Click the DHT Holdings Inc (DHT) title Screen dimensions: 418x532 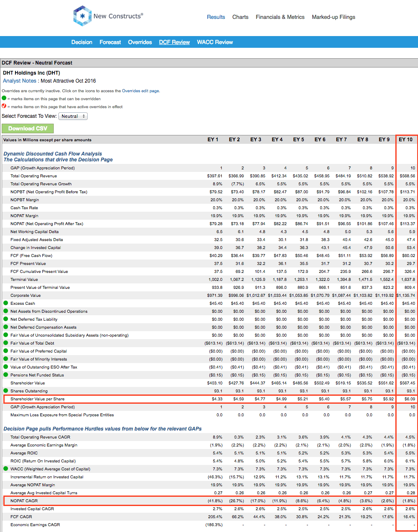coord(31,73)
